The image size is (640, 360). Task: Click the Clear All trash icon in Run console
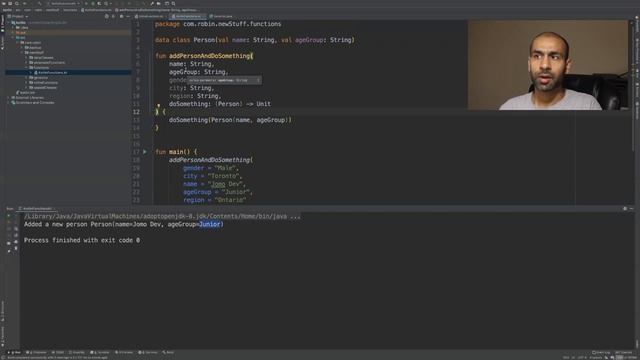tap(16, 249)
